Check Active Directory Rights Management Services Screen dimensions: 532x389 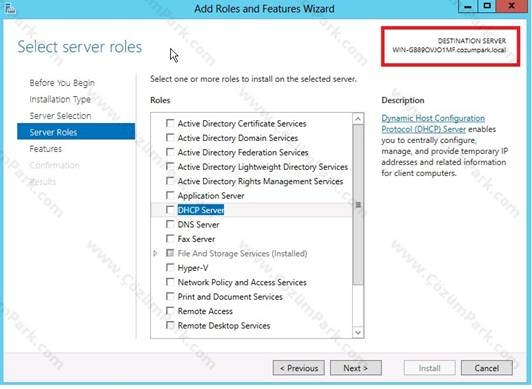pos(170,181)
